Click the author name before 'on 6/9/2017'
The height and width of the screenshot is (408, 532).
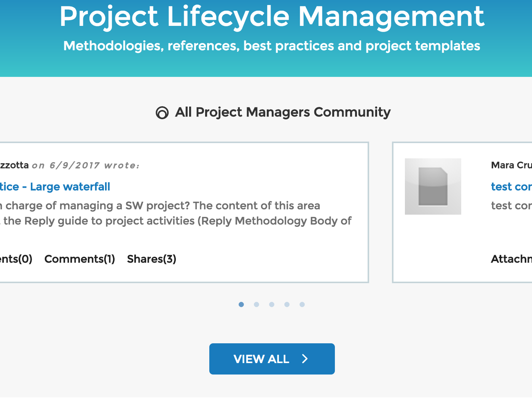pyautogui.click(x=14, y=165)
